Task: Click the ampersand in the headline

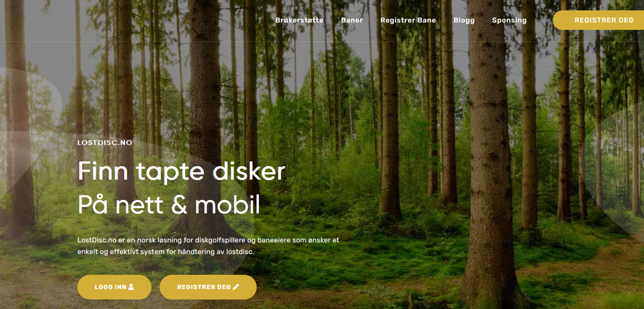Action: pos(179,205)
